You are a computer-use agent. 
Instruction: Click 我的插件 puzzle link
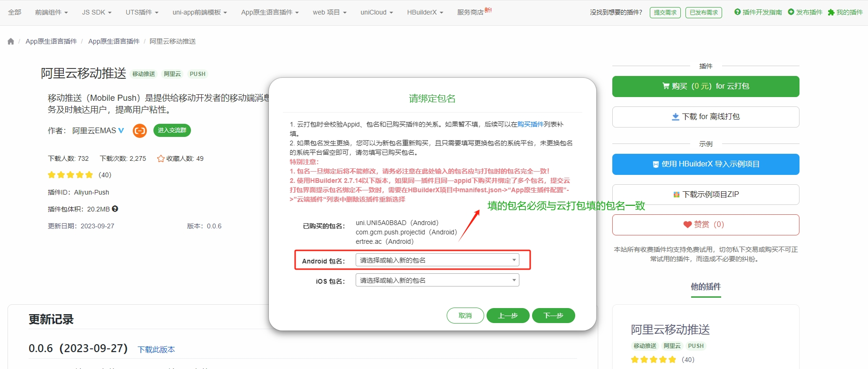(845, 12)
